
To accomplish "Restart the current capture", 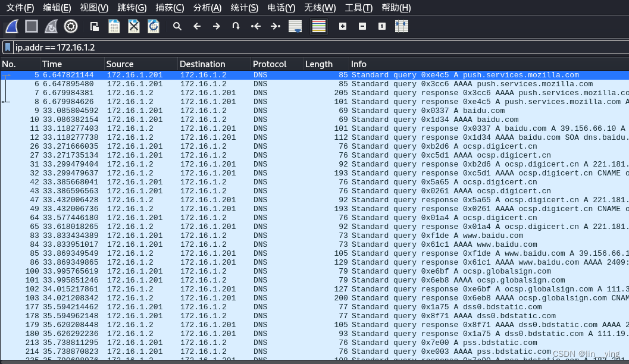I will click(51, 26).
